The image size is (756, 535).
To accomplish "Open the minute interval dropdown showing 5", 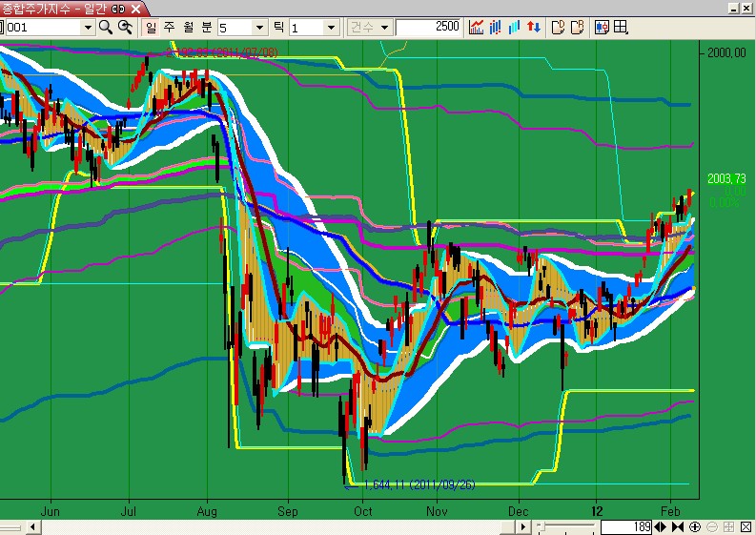I will click(x=259, y=27).
